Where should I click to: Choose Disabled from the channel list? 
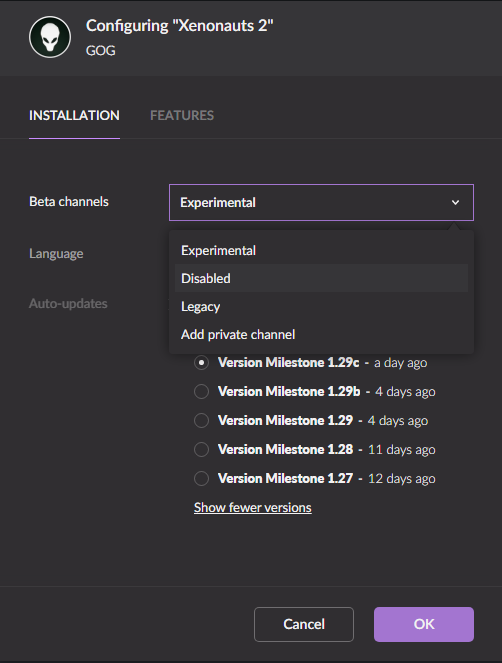(x=321, y=278)
